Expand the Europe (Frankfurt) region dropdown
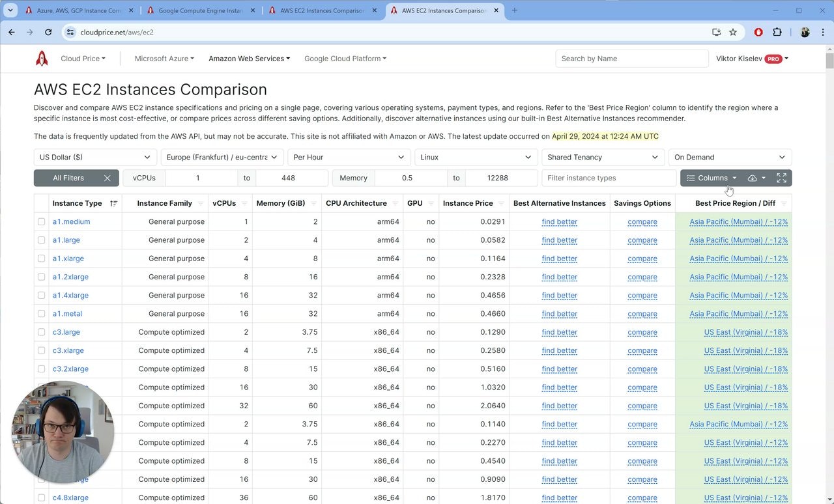Screen dimensions: 834x504 pyautogui.click(x=222, y=157)
